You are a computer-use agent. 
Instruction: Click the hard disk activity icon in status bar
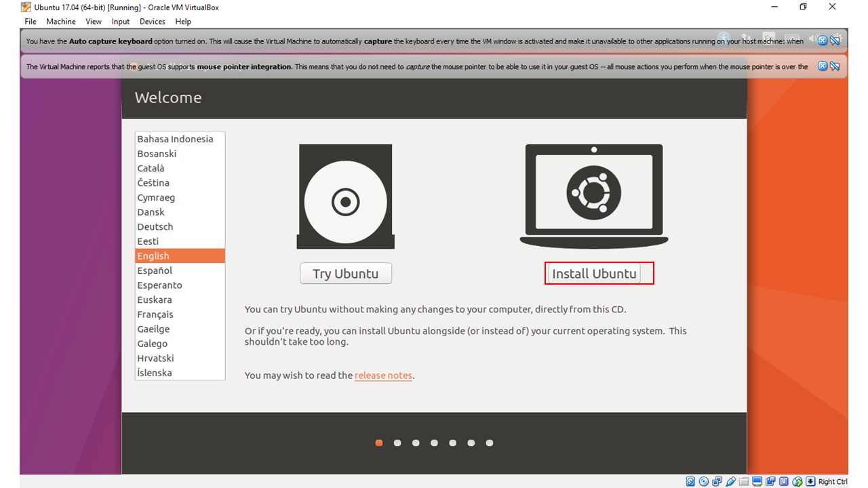tap(690, 482)
